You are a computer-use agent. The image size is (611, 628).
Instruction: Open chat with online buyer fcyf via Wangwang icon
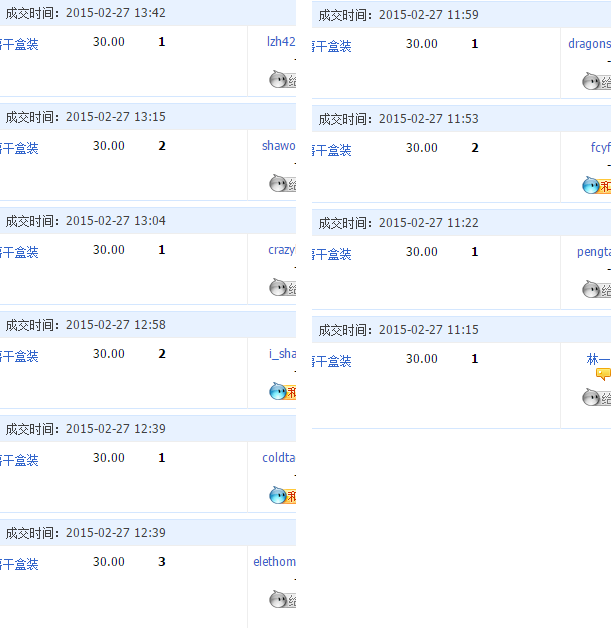coord(594,185)
